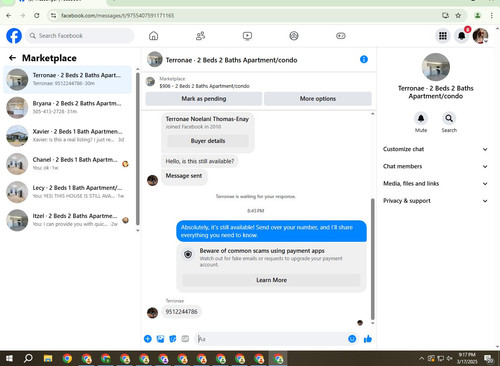Open Windows Start menu
This screenshot has width=500, height=366.
point(9,358)
